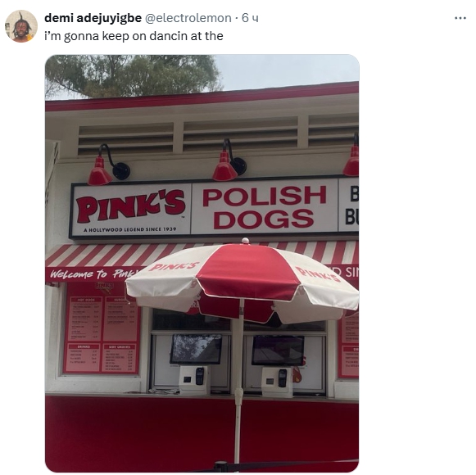
Task: Open the display name demi adejuyigbe
Action: (93, 18)
